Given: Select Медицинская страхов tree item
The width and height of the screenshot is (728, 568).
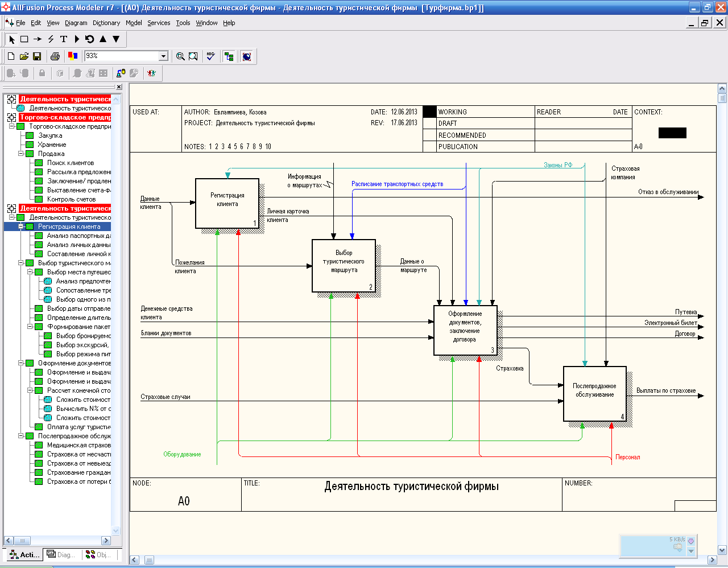Looking at the screenshot, I should coord(79,445).
